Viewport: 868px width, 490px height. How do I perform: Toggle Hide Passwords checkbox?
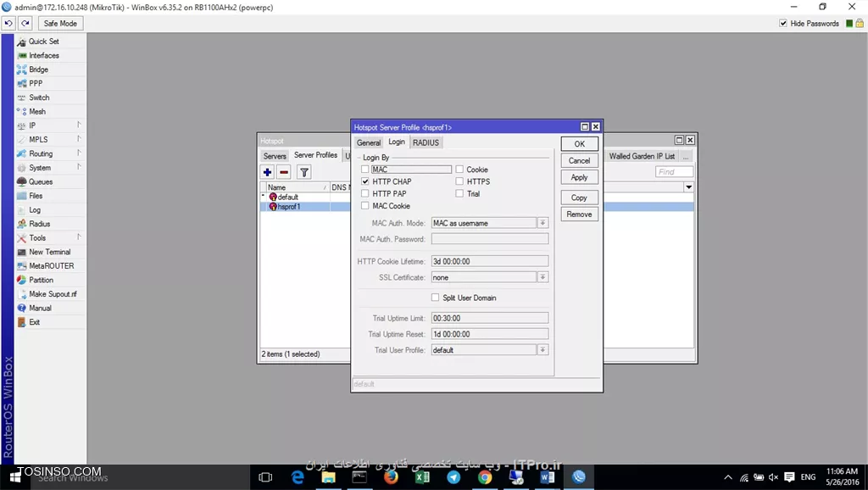pyautogui.click(x=782, y=23)
